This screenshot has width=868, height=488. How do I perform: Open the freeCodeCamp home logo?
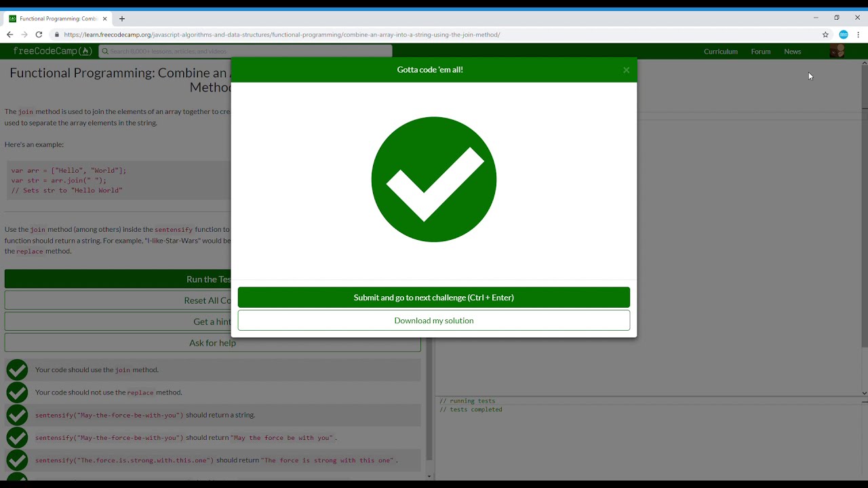pyautogui.click(x=52, y=52)
